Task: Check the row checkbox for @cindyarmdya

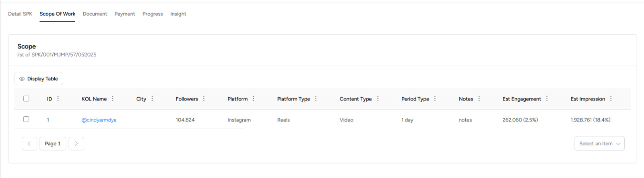Action: click(26, 119)
